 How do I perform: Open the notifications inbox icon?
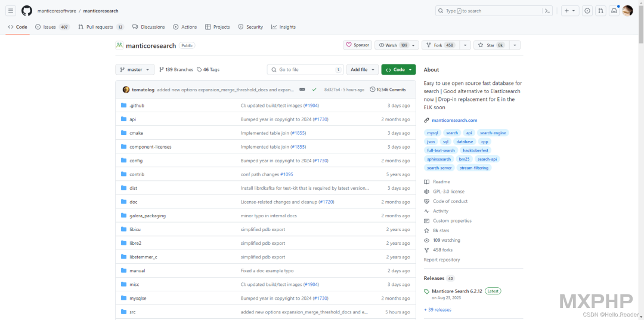[x=614, y=11]
